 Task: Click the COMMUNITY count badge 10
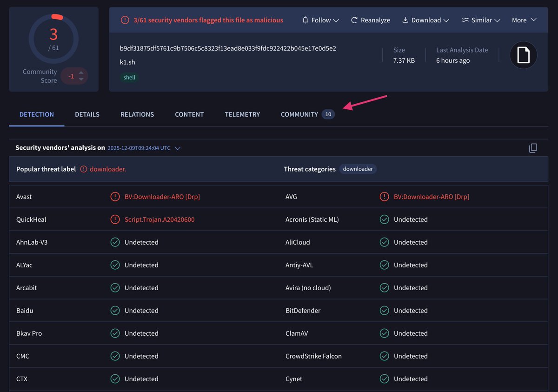click(328, 114)
